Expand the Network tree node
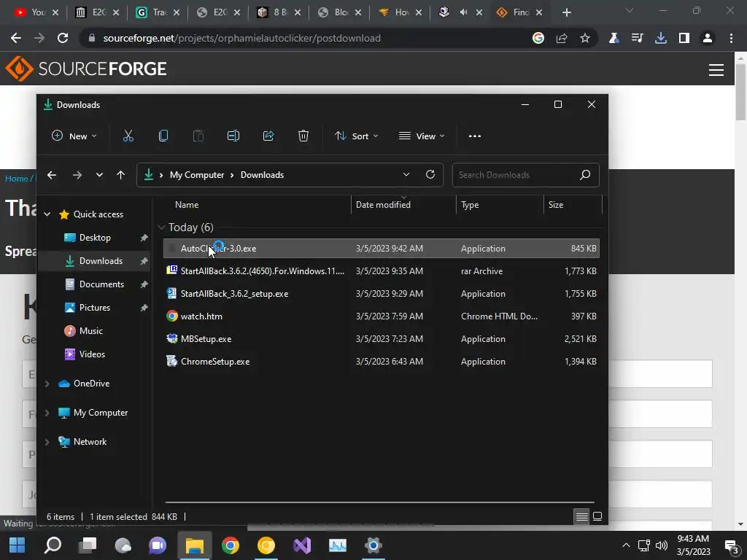Image resolution: width=747 pixels, height=560 pixels. pos(47,442)
